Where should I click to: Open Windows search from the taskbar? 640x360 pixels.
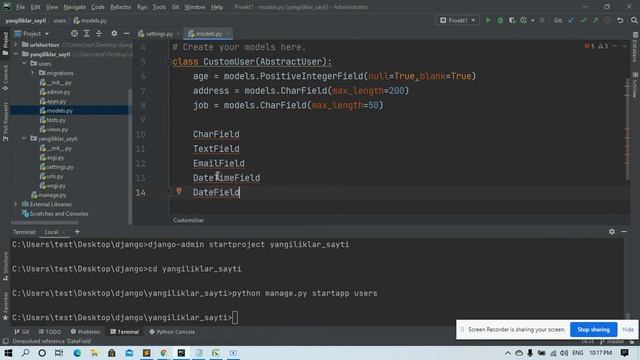pos(25,353)
